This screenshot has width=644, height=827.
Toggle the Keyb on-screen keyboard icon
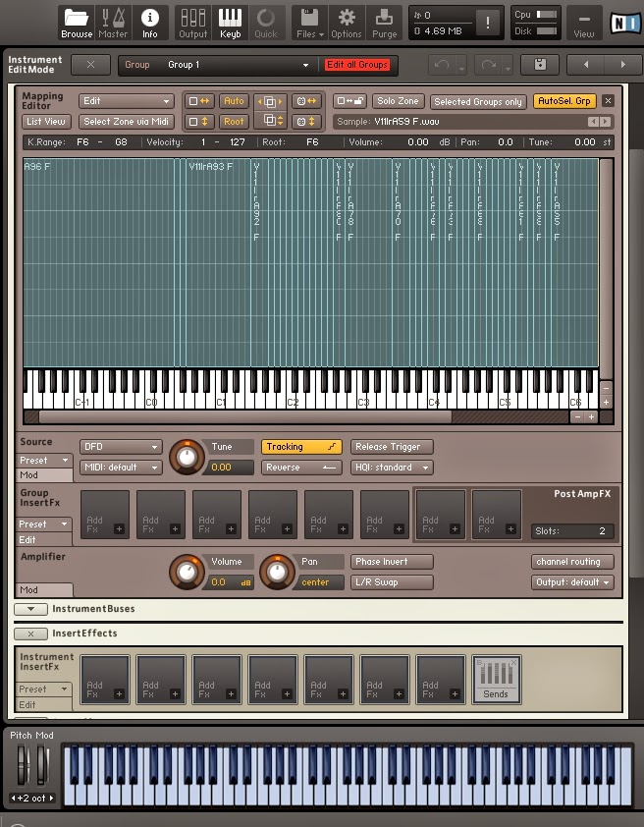[230, 21]
